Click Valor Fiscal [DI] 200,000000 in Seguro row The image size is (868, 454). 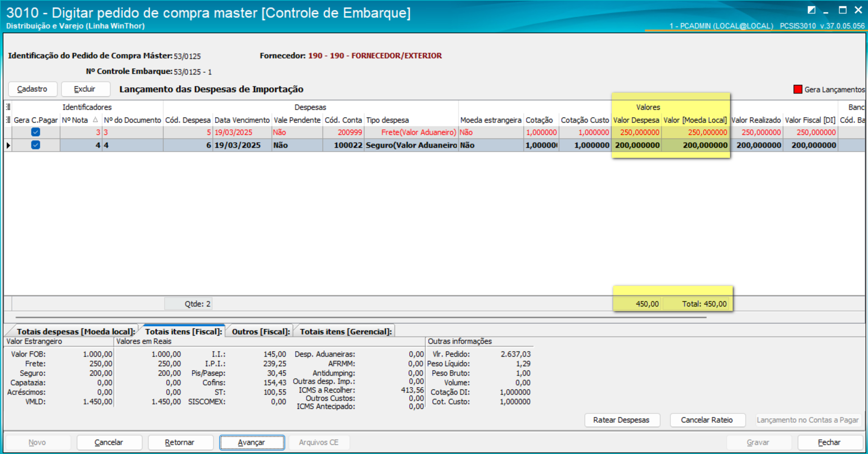coord(811,145)
